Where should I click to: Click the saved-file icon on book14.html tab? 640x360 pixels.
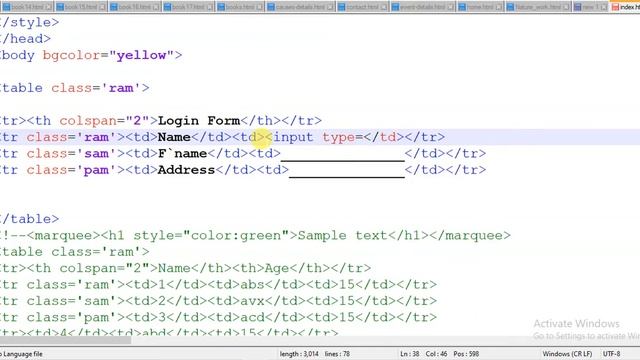[7, 7]
